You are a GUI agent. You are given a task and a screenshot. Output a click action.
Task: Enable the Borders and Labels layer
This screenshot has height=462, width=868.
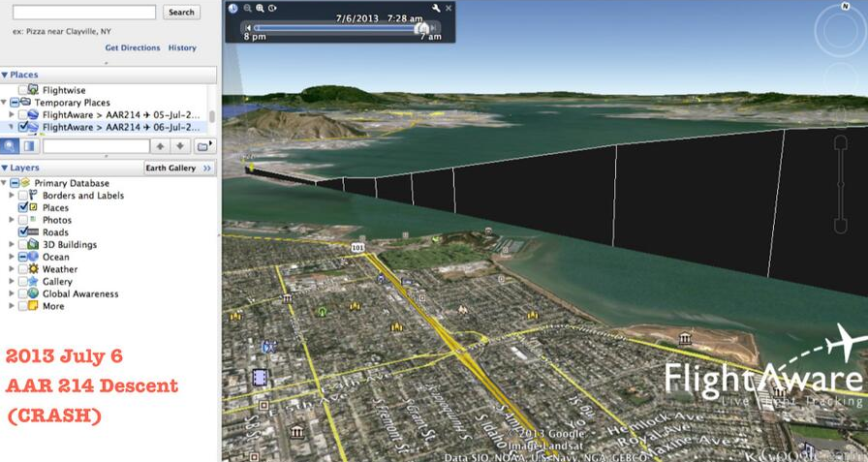tap(23, 196)
